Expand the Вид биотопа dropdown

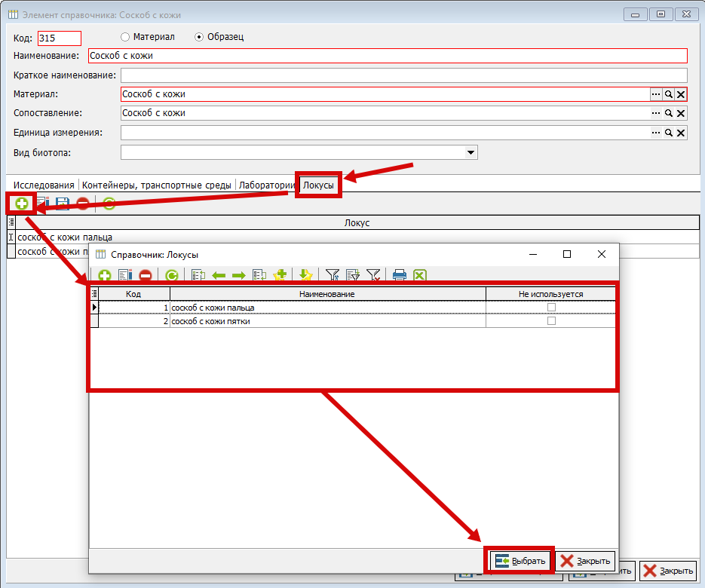[471, 152]
